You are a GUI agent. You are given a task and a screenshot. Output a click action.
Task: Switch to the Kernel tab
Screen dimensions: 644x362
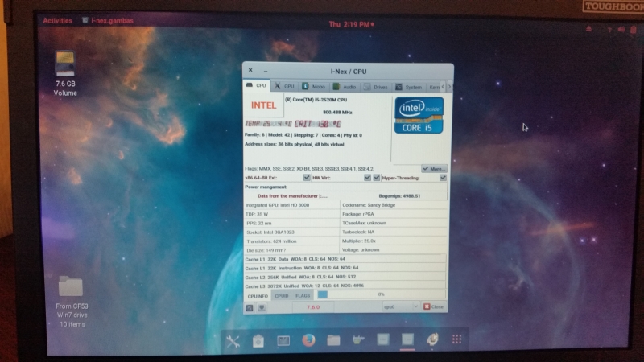[434, 87]
